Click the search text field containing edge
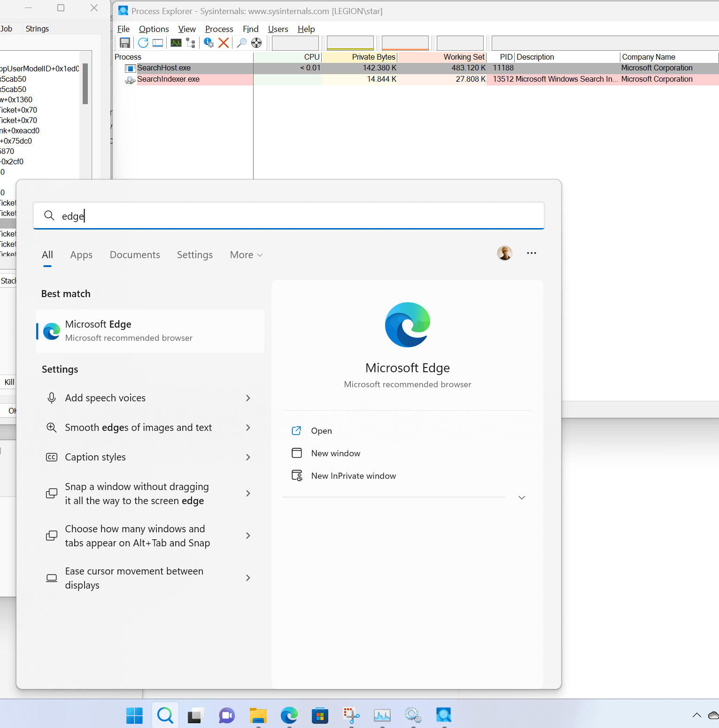Screen dimensions: 719x728 [289, 216]
